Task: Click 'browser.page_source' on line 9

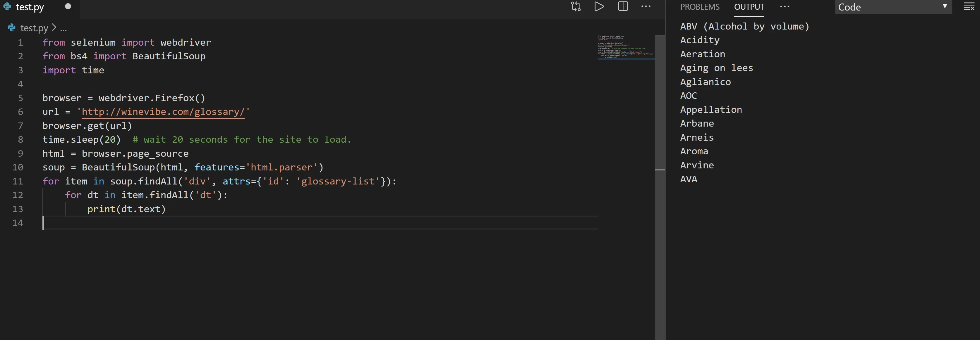Action: click(135, 153)
